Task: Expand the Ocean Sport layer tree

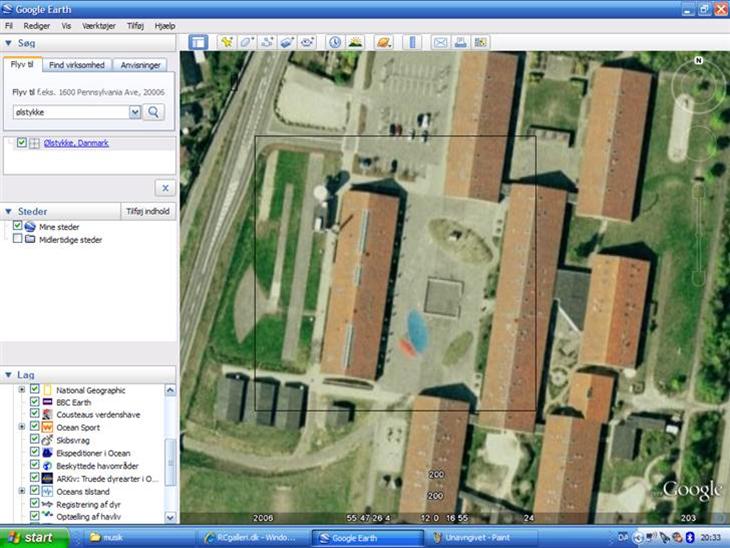Action: tap(21, 427)
